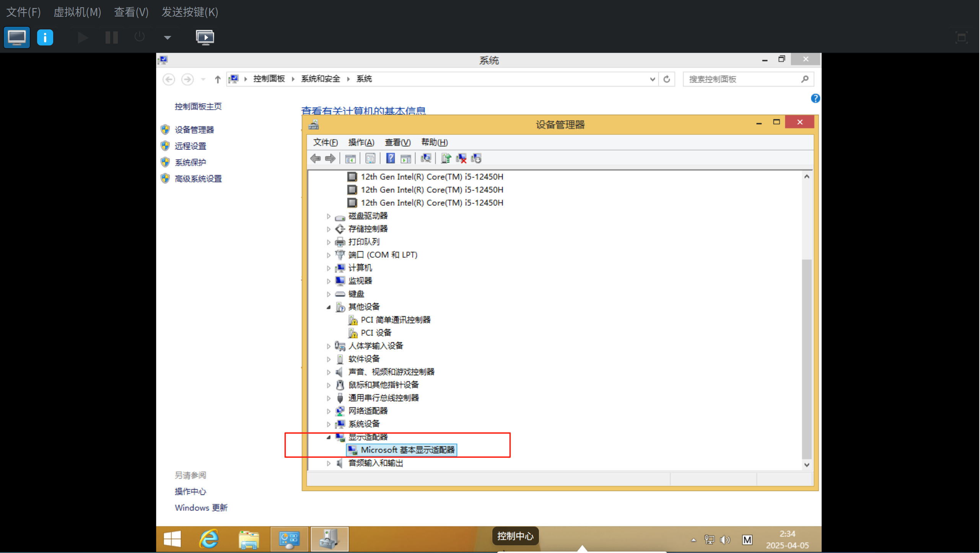Click the Disable device icon with down arrow
Viewport: 980px width, 553px height.
tap(476, 158)
